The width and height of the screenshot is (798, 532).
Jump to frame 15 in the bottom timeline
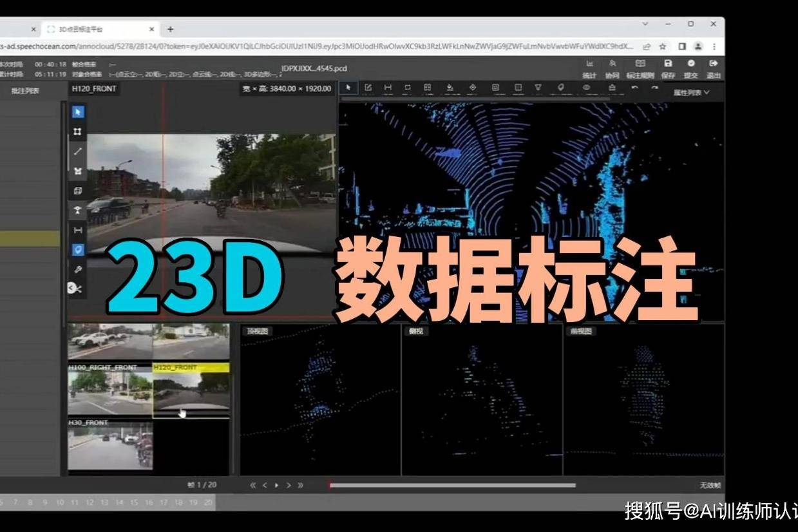[134, 502]
